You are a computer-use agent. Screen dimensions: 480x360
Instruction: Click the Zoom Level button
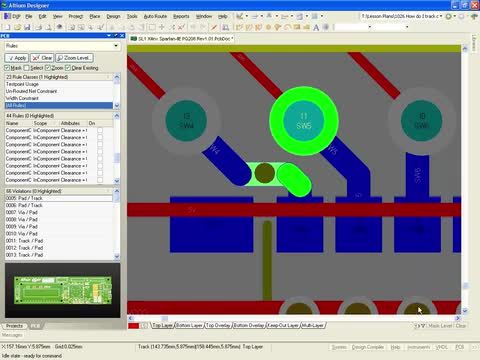74,58
